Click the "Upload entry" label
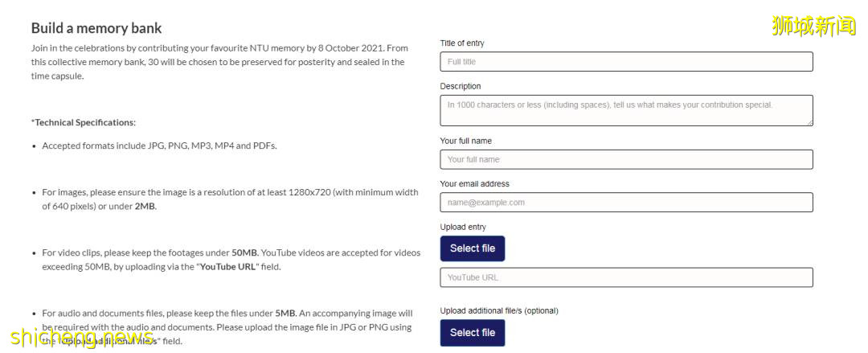The image size is (868, 353). click(463, 227)
